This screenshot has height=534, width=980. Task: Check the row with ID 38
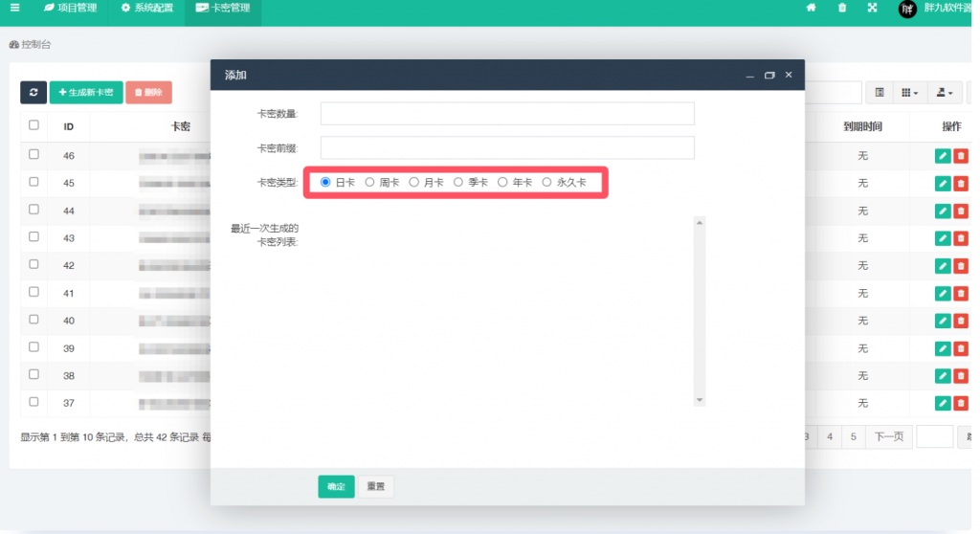pos(33,374)
